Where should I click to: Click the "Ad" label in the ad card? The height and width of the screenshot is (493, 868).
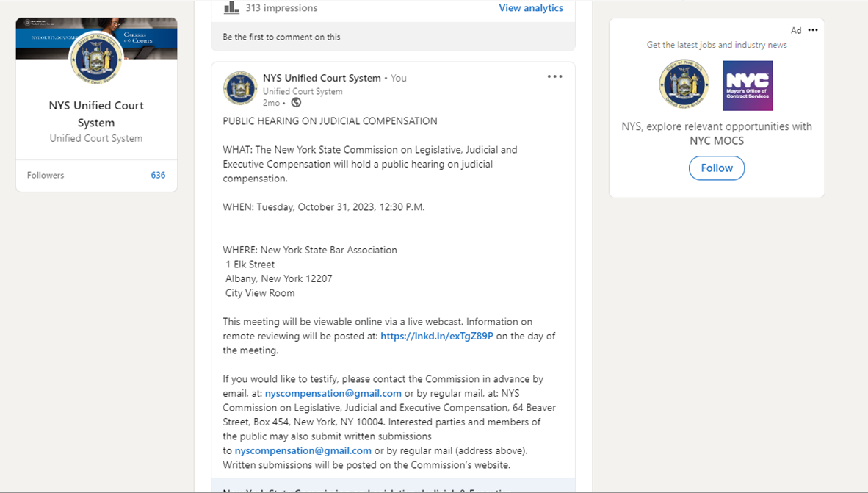pos(796,30)
